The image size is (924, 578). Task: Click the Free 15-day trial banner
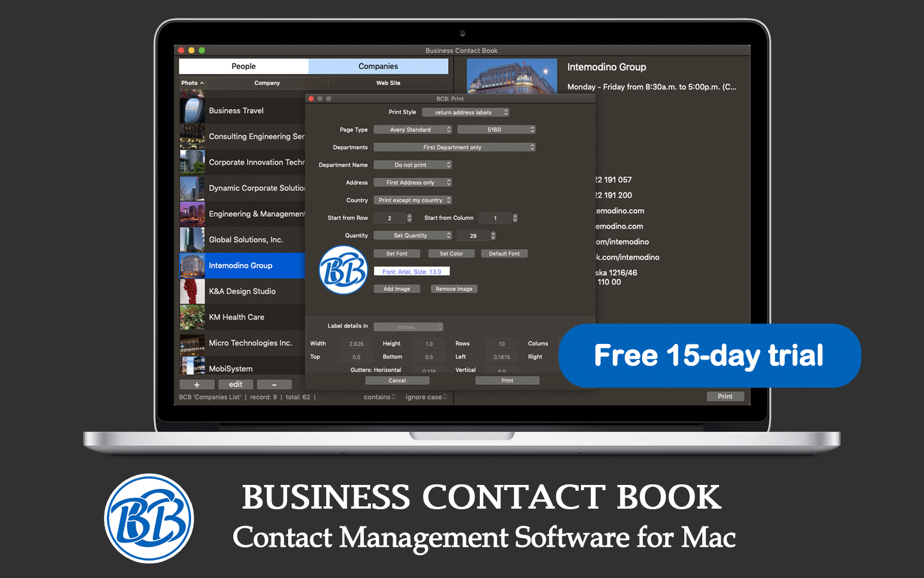click(x=710, y=355)
